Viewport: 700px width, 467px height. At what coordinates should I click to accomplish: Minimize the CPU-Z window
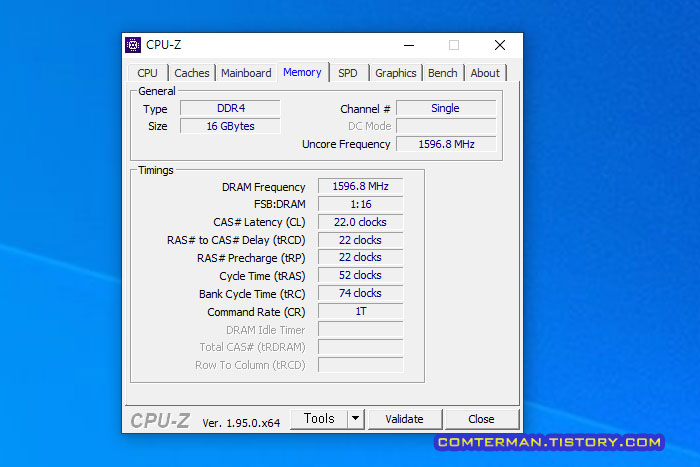tap(409, 45)
